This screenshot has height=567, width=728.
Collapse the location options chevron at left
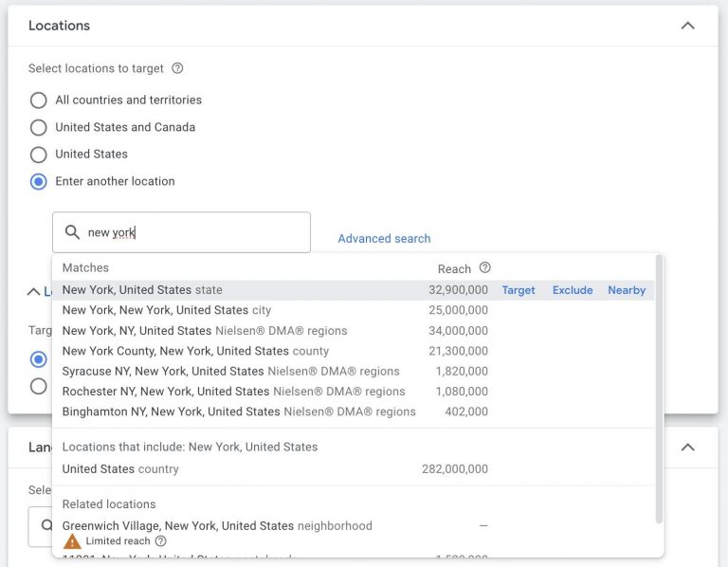[33, 292]
